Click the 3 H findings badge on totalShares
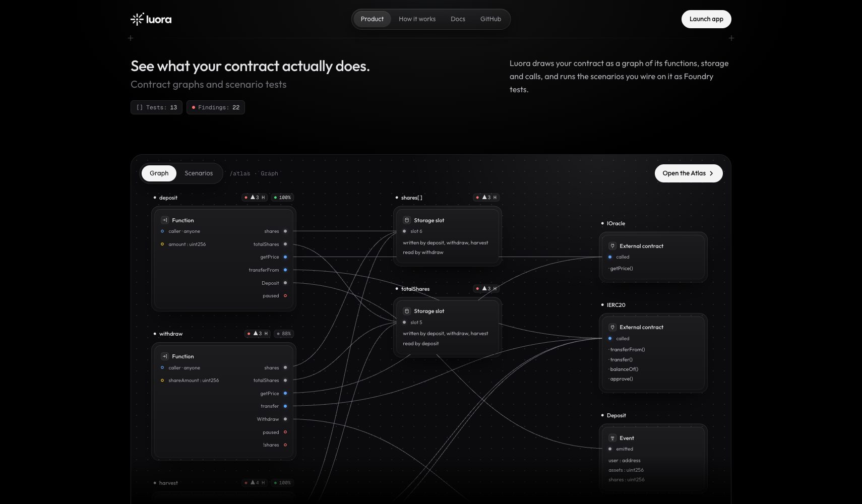The width and height of the screenshot is (862, 504). 486,289
